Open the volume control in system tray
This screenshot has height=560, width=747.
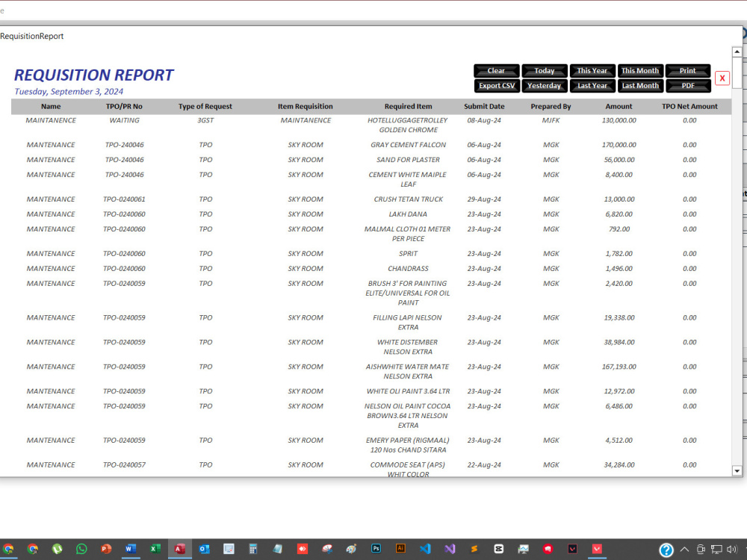[x=731, y=549]
